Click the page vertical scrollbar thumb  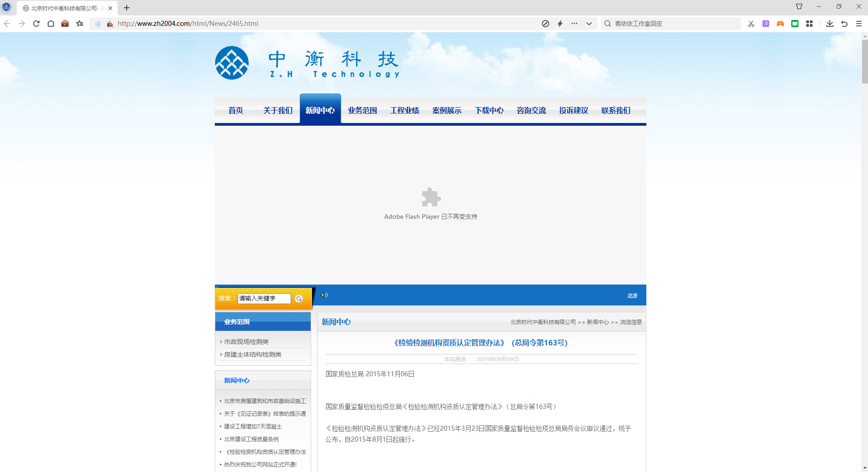(864, 61)
